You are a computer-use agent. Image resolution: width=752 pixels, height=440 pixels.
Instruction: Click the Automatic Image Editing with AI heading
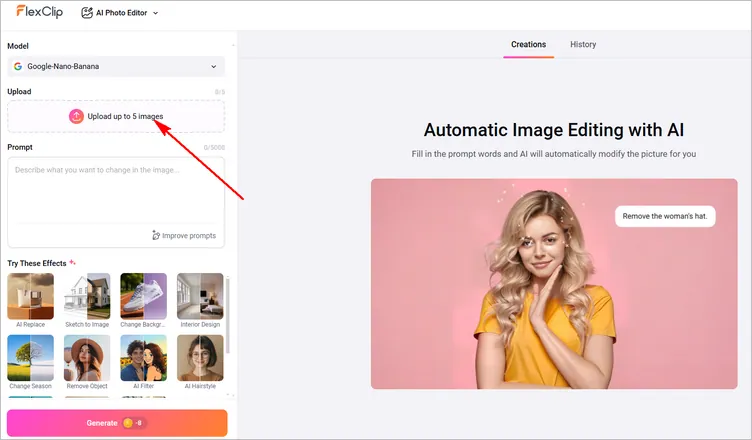[x=554, y=130]
